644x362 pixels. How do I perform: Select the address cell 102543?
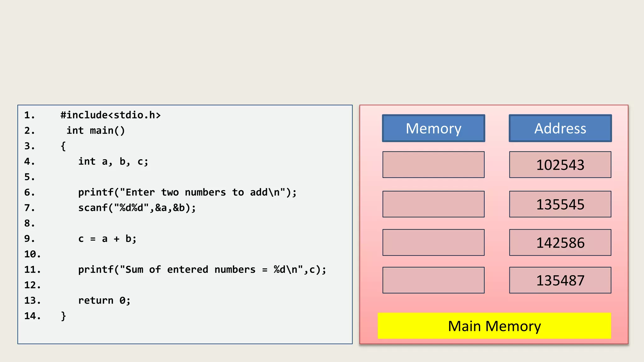pyautogui.click(x=560, y=165)
